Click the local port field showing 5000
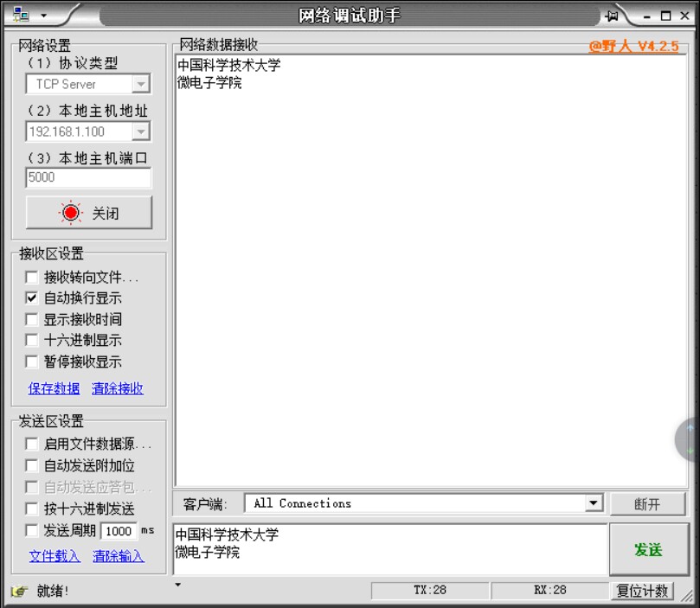Viewport: 700px width, 608px height. tap(88, 177)
